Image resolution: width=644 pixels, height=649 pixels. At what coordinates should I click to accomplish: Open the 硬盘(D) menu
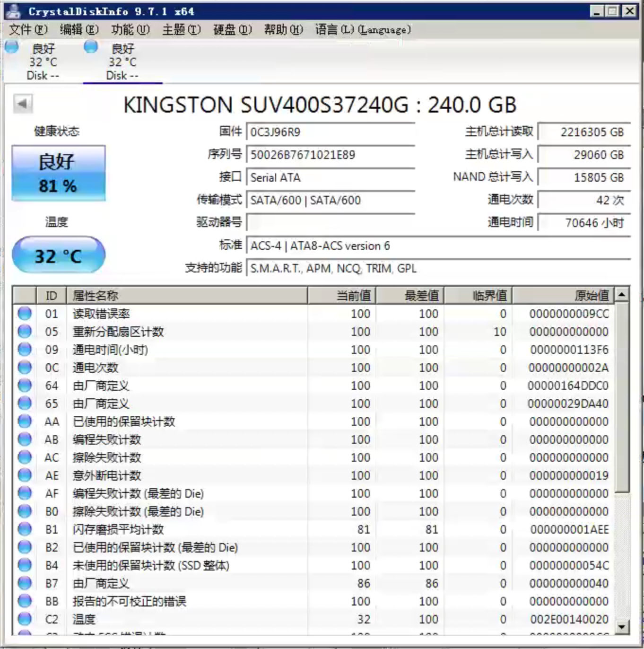click(x=232, y=30)
